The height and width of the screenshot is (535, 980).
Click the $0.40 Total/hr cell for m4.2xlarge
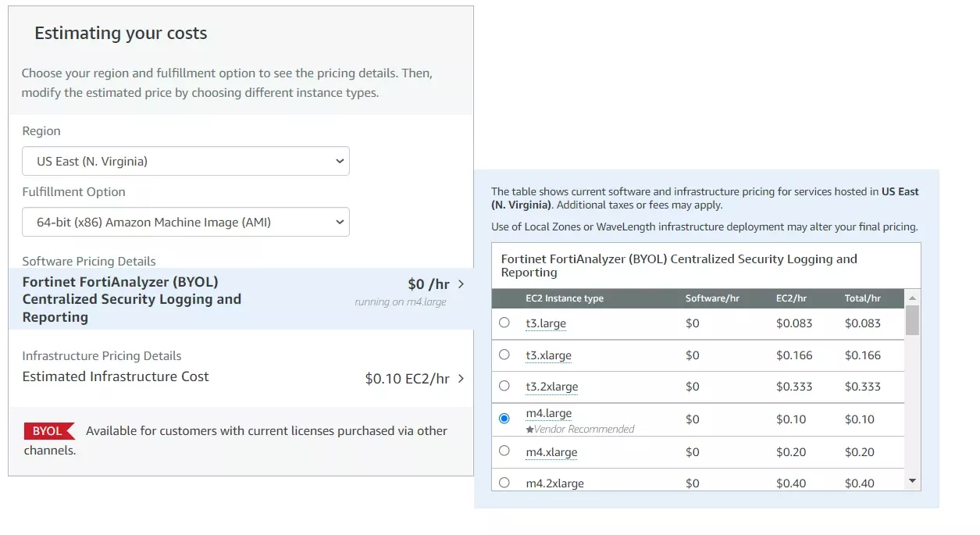(860, 483)
